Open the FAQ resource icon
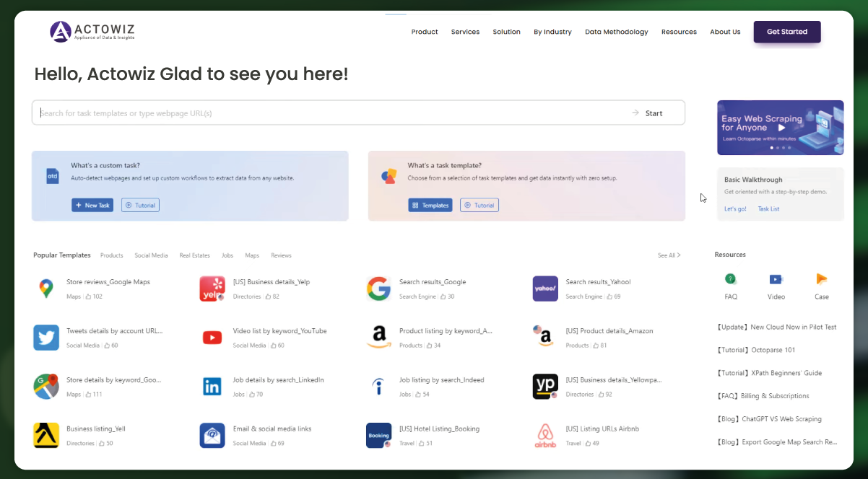 coord(731,279)
